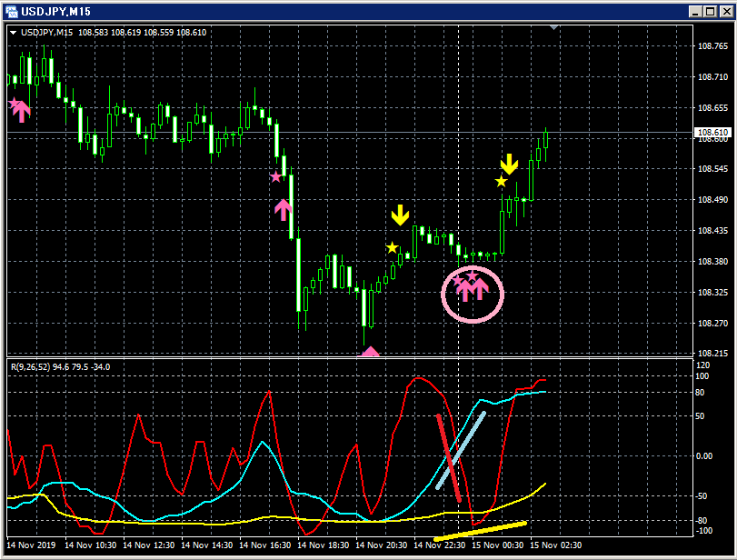Screen dimensions: 737x560
Task: Click the 14 Nov 16:30 time label
Action: (x=265, y=545)
